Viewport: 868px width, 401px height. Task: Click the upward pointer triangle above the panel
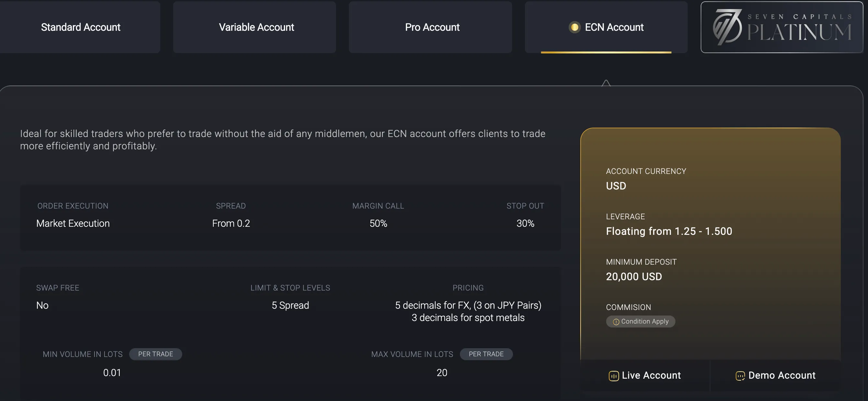(606, 83)
